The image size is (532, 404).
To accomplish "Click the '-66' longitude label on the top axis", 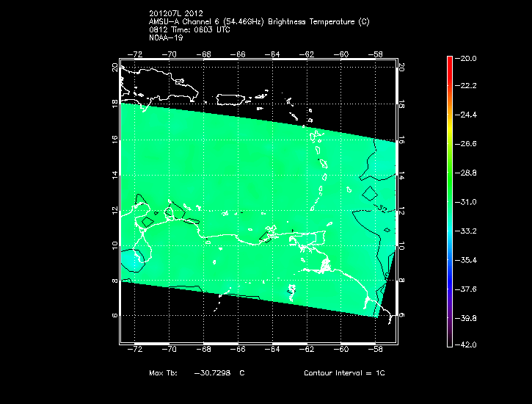I will click(238, 54).
